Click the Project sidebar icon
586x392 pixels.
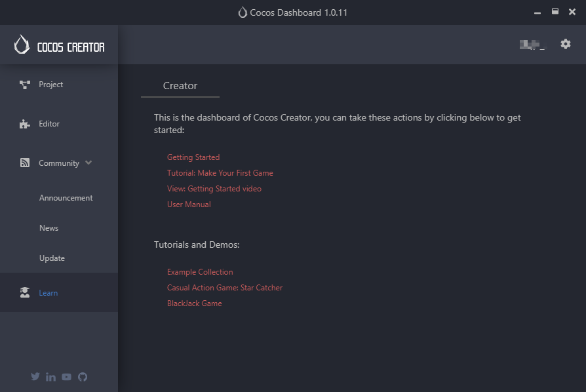[x=25, y=85]
